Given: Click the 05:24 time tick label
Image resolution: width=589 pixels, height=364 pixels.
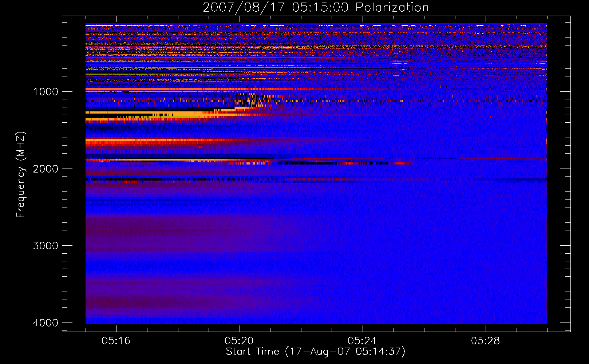Looking at the screenshot, I should click(x=362, y=341).
